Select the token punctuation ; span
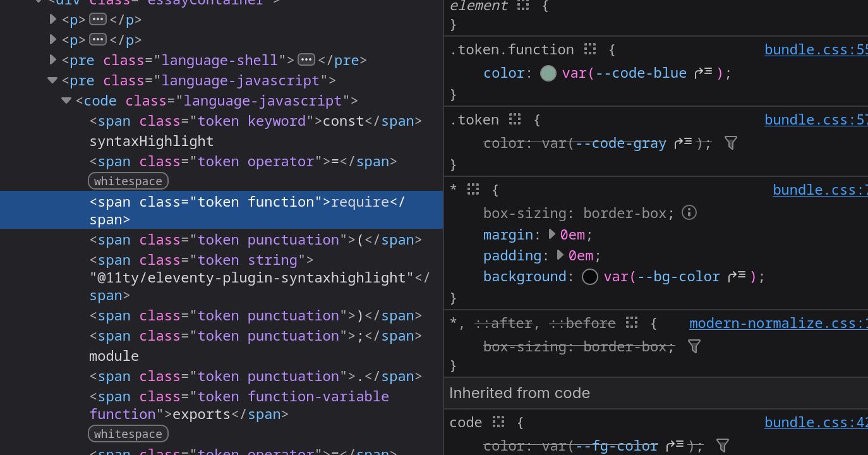This screenshot has width=868, height=455. [x=256, y=336]
